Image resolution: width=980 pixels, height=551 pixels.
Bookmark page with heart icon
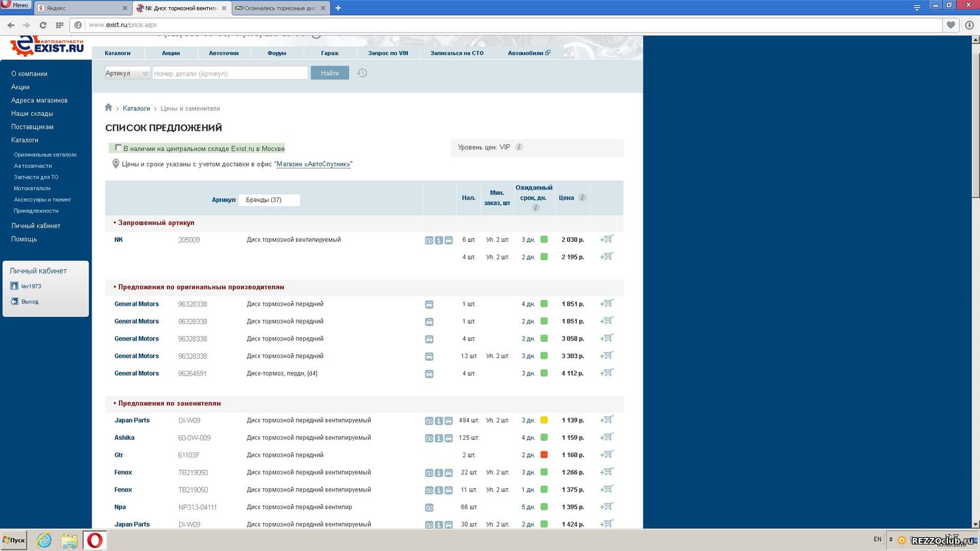[x=951, y=25]
